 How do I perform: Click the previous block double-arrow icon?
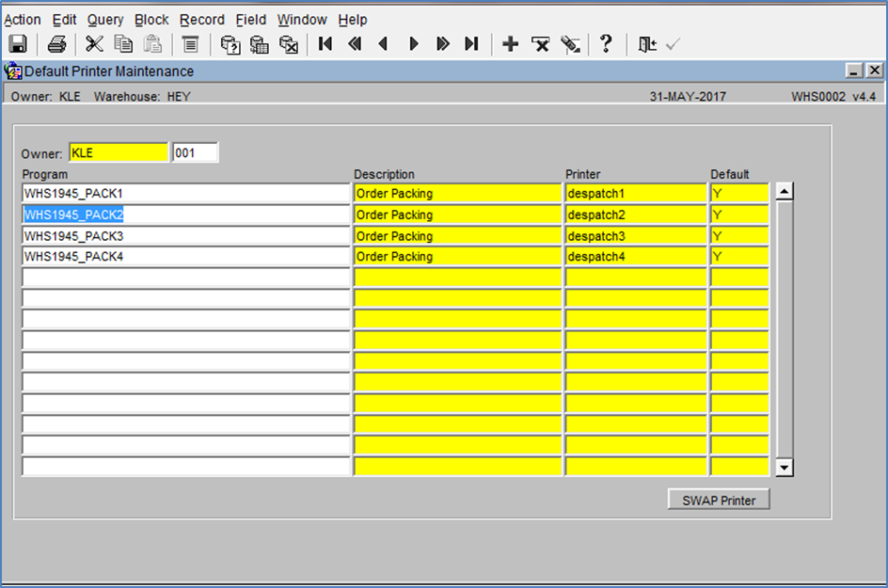(355, 43)
